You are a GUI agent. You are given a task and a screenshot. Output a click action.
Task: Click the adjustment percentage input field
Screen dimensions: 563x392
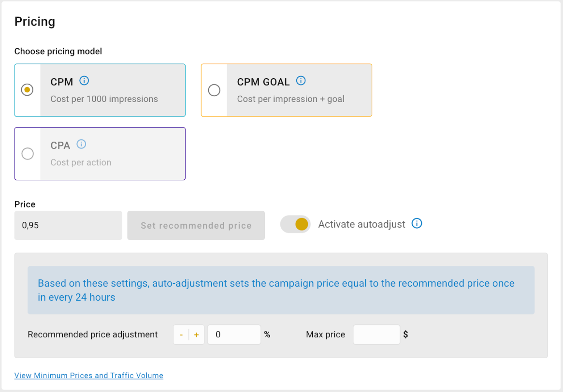click(234, 334)
